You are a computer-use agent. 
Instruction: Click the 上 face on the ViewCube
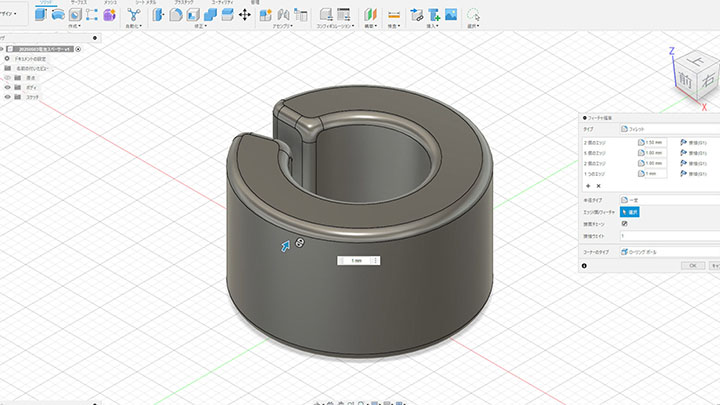(698, 60)
